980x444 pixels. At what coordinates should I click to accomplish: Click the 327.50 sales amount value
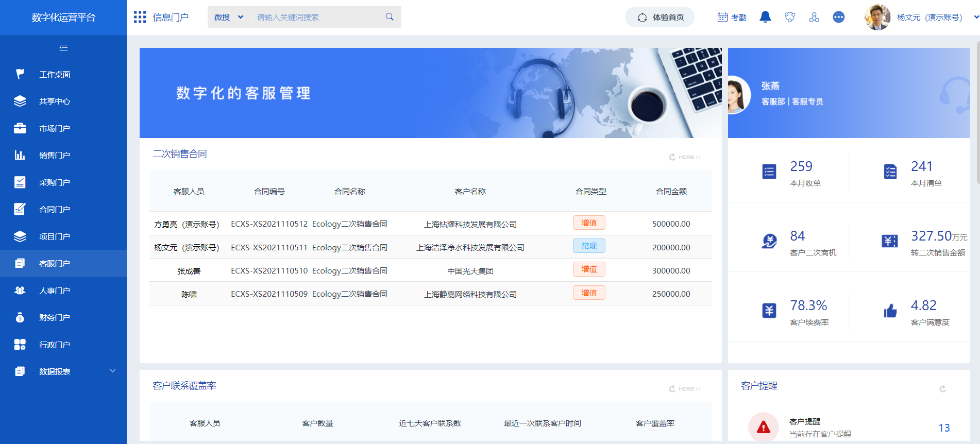coord(931,236)
